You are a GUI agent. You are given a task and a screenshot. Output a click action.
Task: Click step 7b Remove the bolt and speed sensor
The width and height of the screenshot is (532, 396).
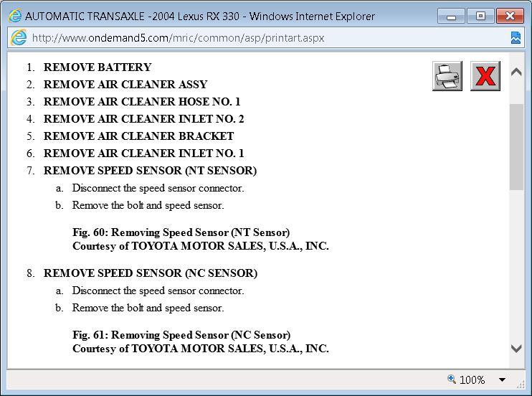pos(148,205)
